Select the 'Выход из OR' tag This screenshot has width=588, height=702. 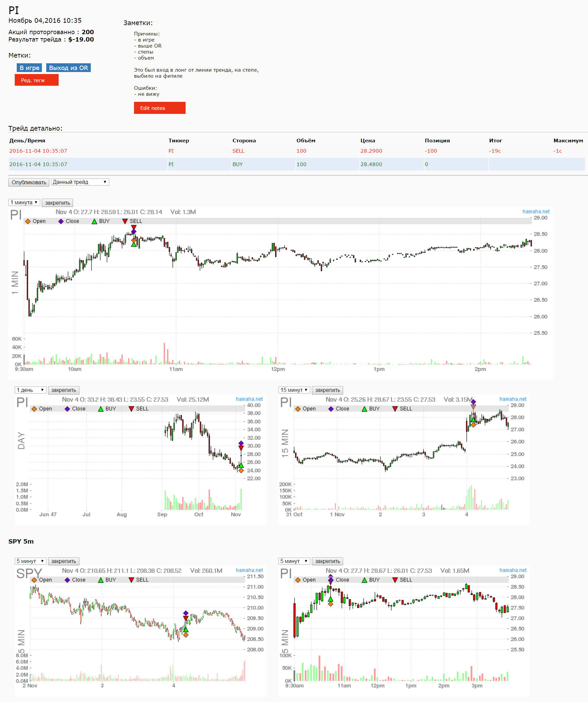tap(68, 68)
